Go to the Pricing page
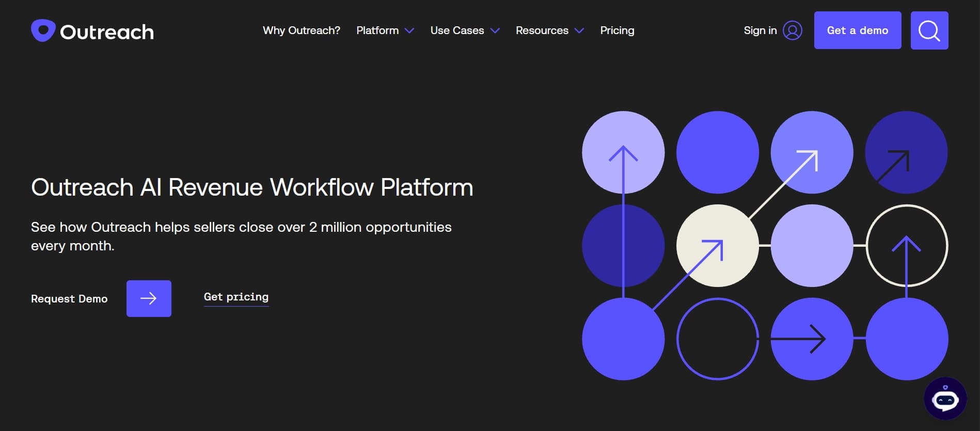The width and height of the screenshot is (980, 431). 617,30
